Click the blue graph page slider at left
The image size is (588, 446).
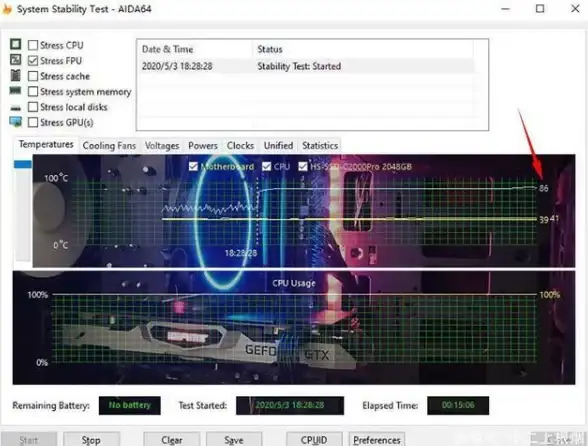22,164
